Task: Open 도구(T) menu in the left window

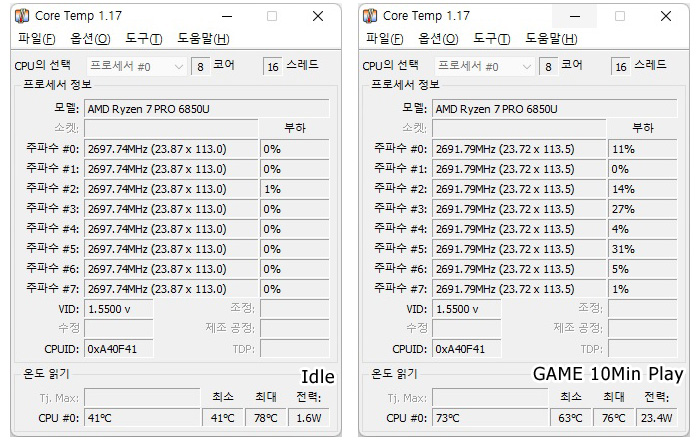Action: (x=143, y=39)
